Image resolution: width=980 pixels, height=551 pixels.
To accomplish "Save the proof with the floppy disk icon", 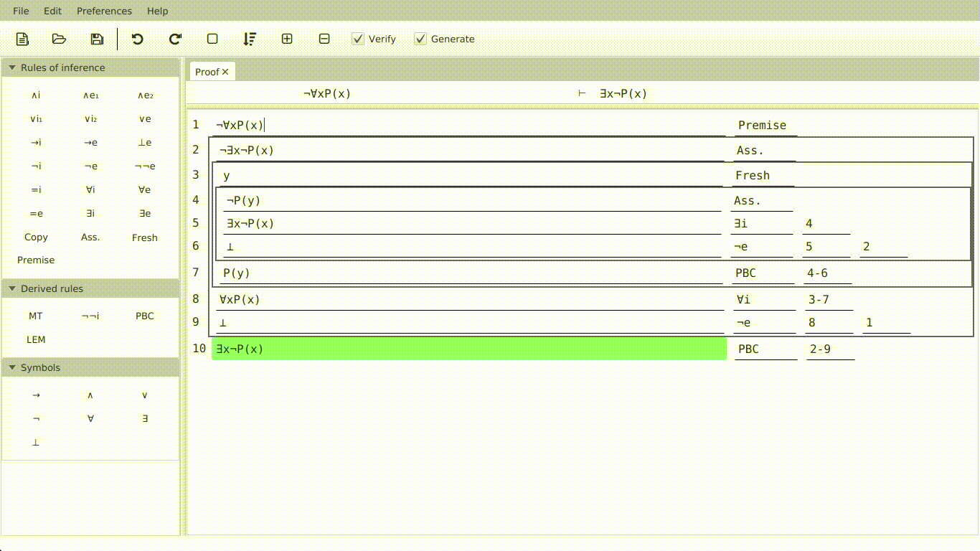I will [x=97, y=39].
